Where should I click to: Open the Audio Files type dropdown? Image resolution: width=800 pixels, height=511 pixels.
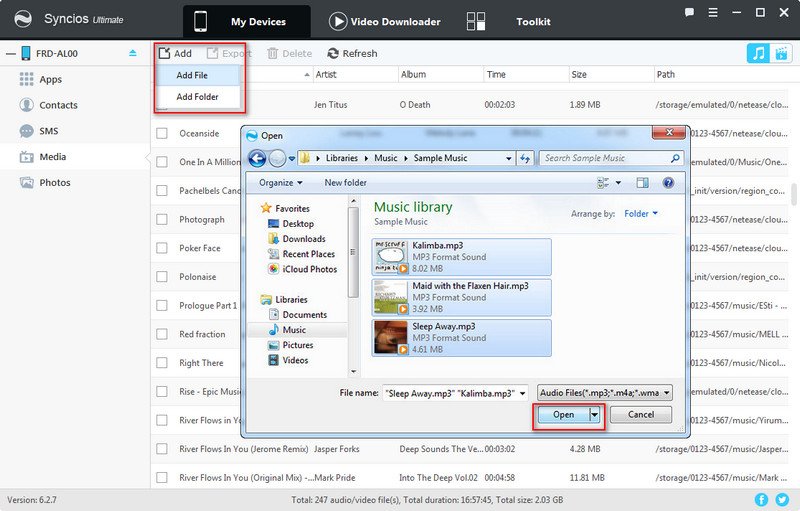point(605,393)
